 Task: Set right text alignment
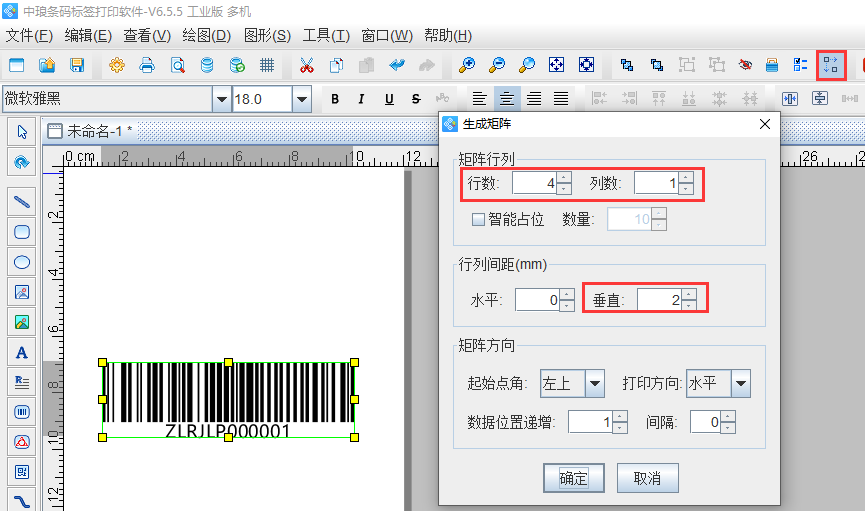533,99
